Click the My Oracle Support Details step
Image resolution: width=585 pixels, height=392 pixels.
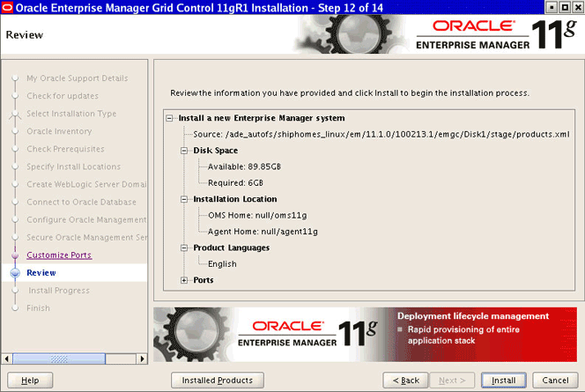[x=78, y=78]
